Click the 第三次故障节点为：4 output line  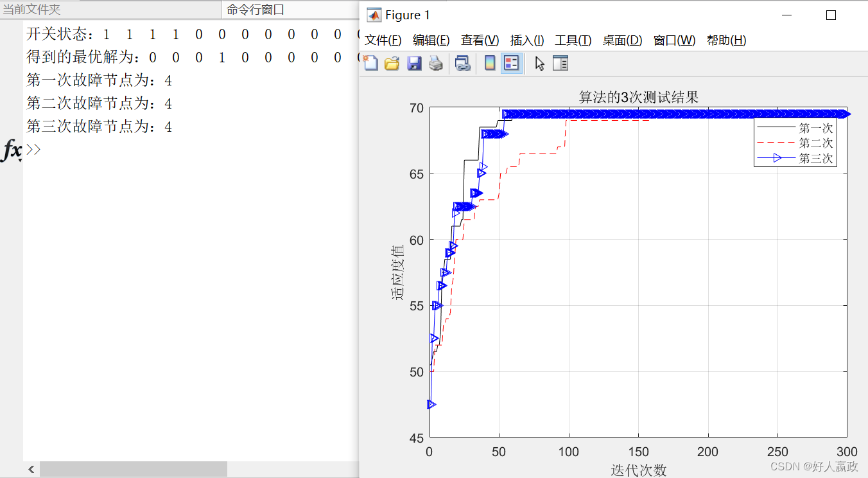[x=100, y=127]
